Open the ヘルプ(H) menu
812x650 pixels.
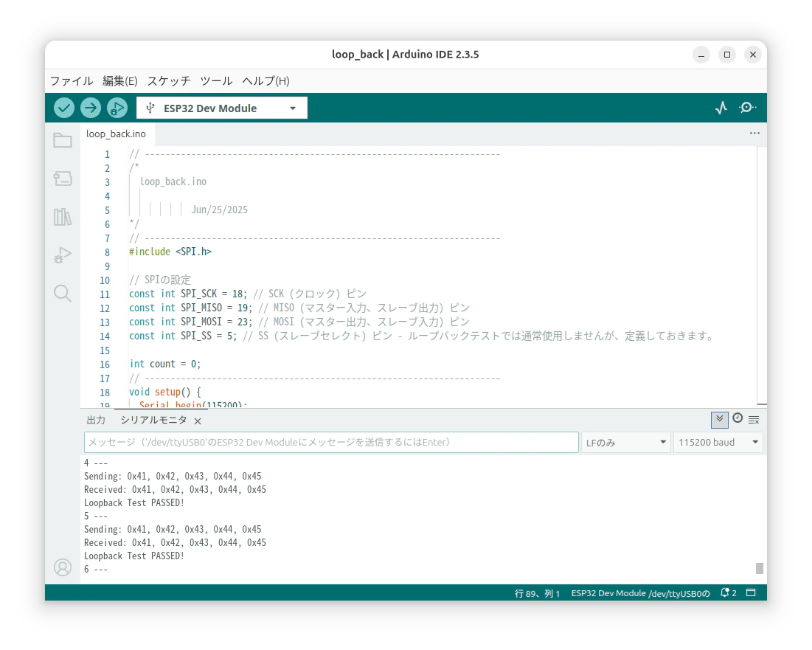(x=266, y=81)
